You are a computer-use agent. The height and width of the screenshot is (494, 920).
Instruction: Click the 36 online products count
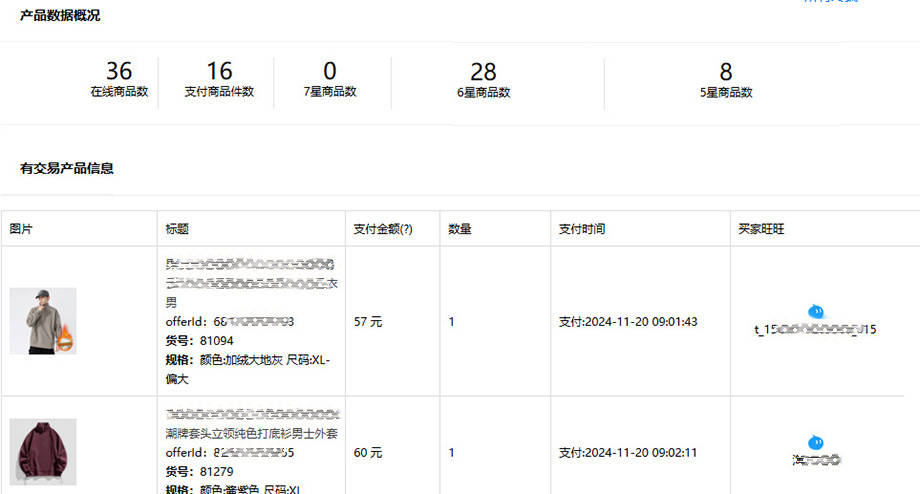[119, 72]
